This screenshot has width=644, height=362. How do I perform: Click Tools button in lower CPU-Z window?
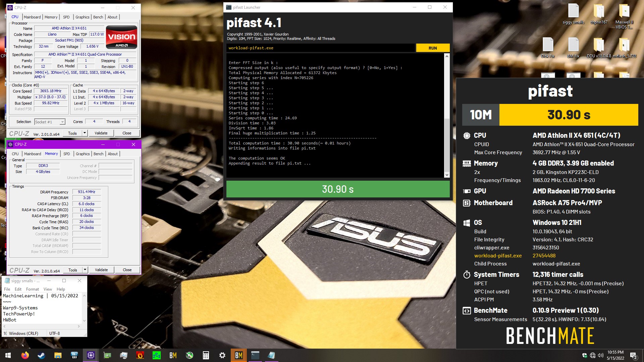click(x=73, y=270)
